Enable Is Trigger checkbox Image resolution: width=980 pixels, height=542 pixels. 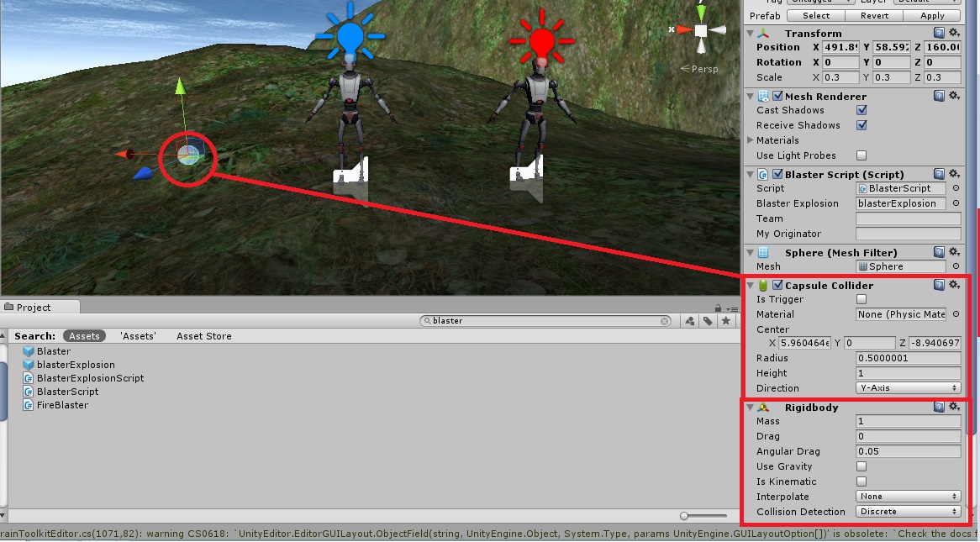861,299
